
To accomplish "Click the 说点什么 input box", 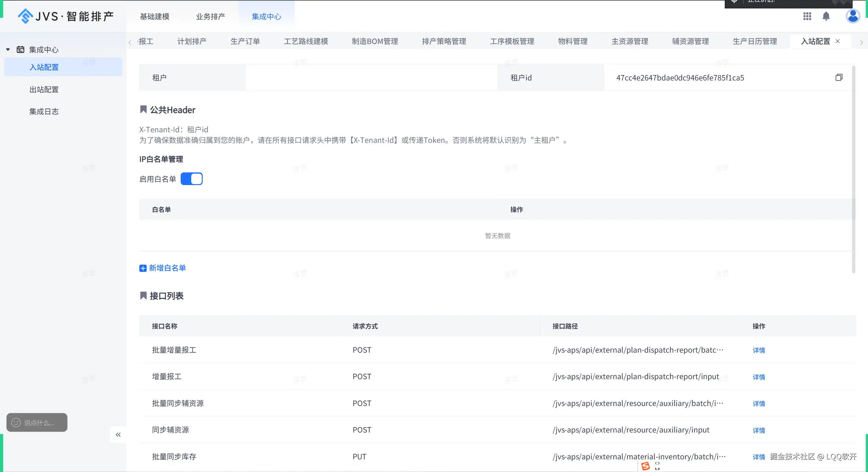I will point(39,423).
